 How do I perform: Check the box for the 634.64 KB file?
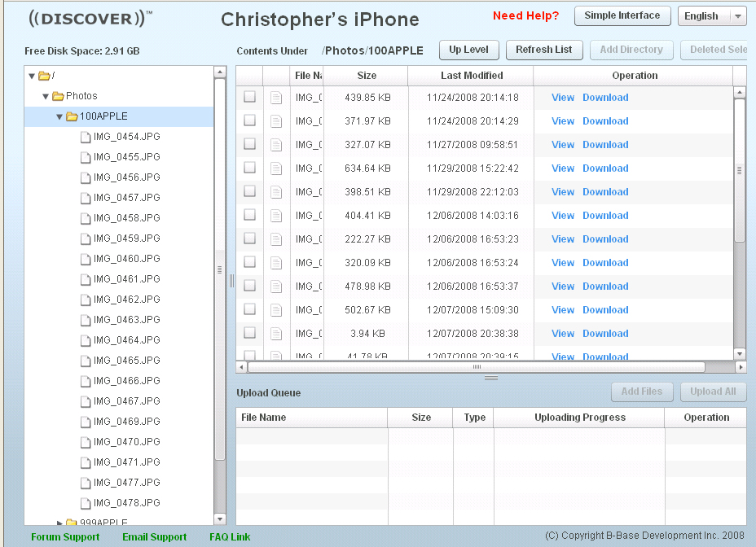pos(249,168)
